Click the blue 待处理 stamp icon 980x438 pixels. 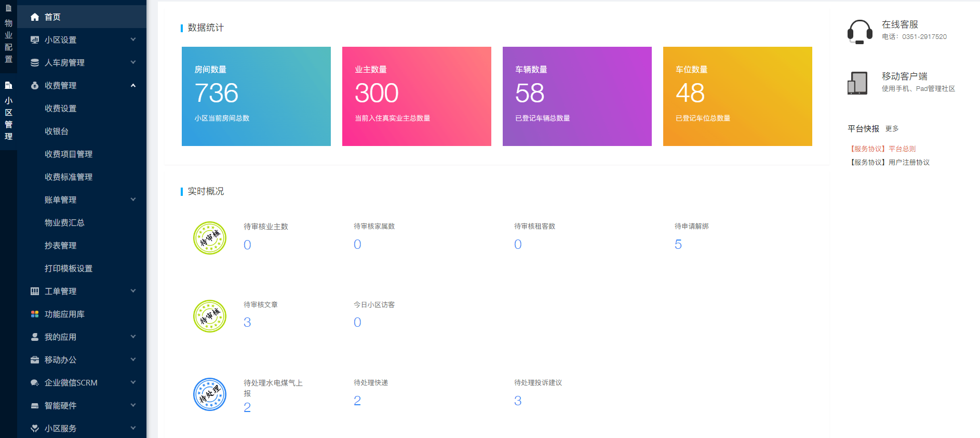tap(210, 394)
